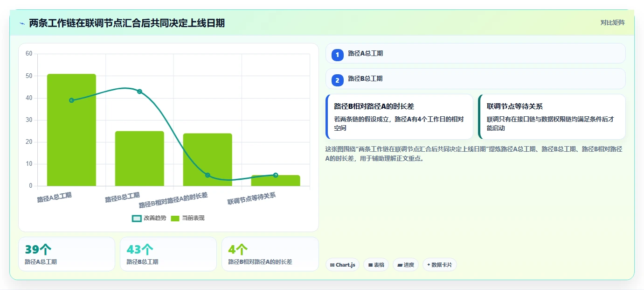Click the sparkle icon in 数据卡片 chip
The image size is (644, 290).
(429, 265)
